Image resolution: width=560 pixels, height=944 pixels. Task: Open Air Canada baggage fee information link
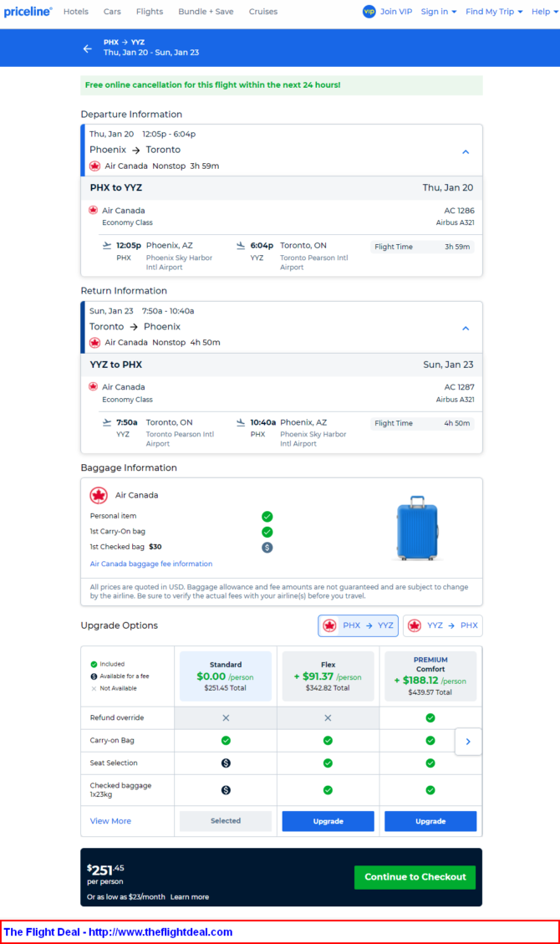[x=151, y=564]
